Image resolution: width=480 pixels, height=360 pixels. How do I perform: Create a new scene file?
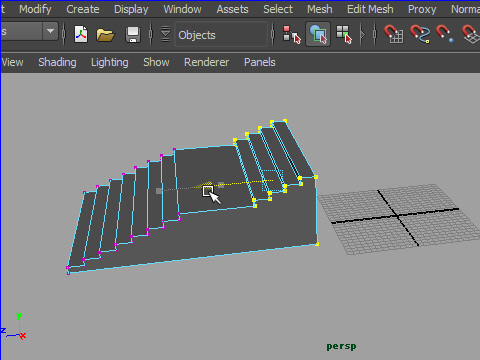pyautogui.click(x=81, y=34)
